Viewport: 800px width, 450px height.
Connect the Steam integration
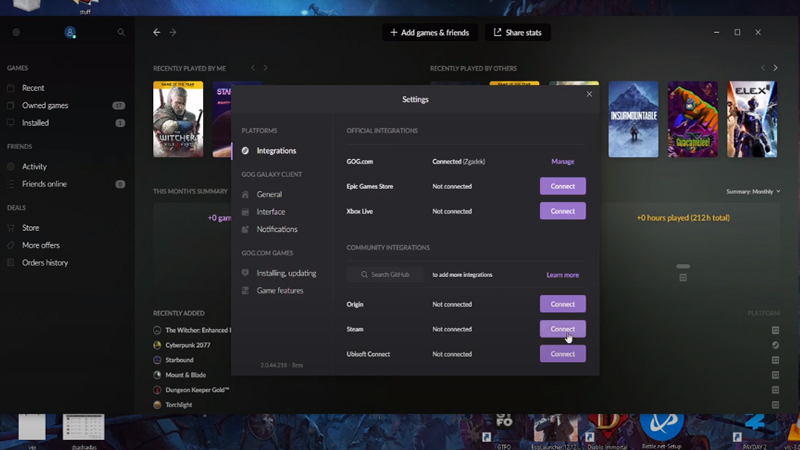(562, 329)
